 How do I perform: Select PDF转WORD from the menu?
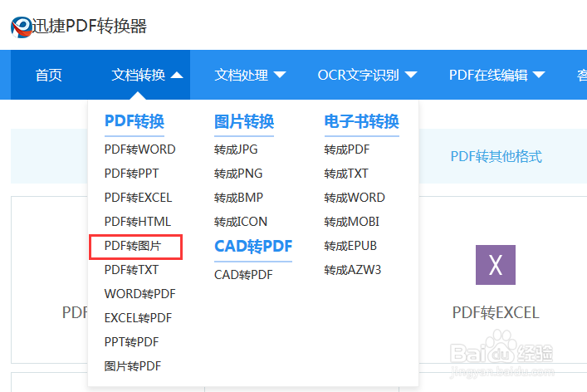140,149
